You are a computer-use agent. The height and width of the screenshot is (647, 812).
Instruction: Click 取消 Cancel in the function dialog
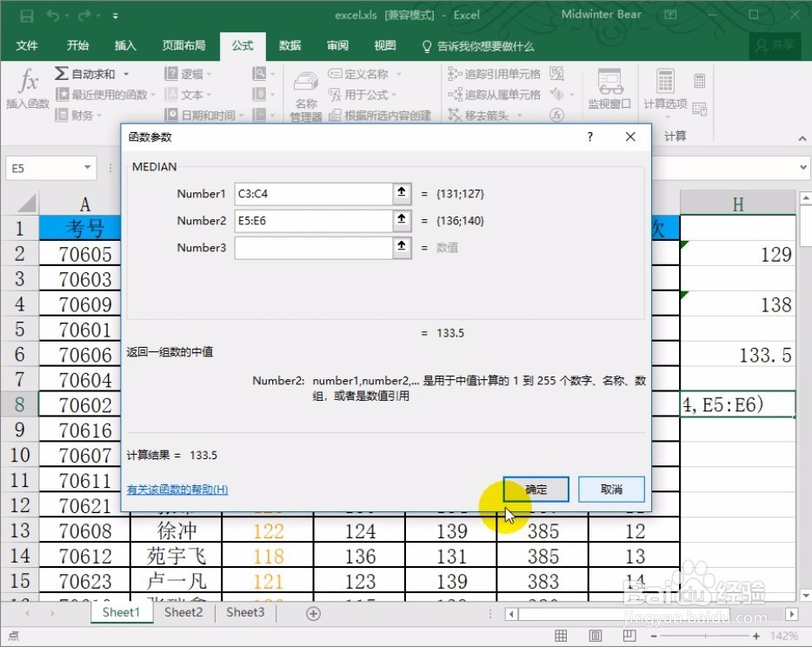(611, 489)
